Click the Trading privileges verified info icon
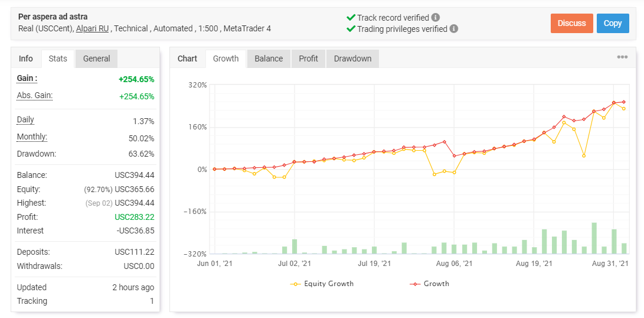 (454, 29)
